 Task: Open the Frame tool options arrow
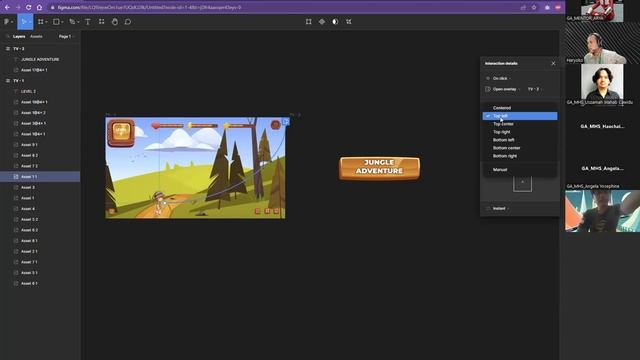click(x=47, y=22)
